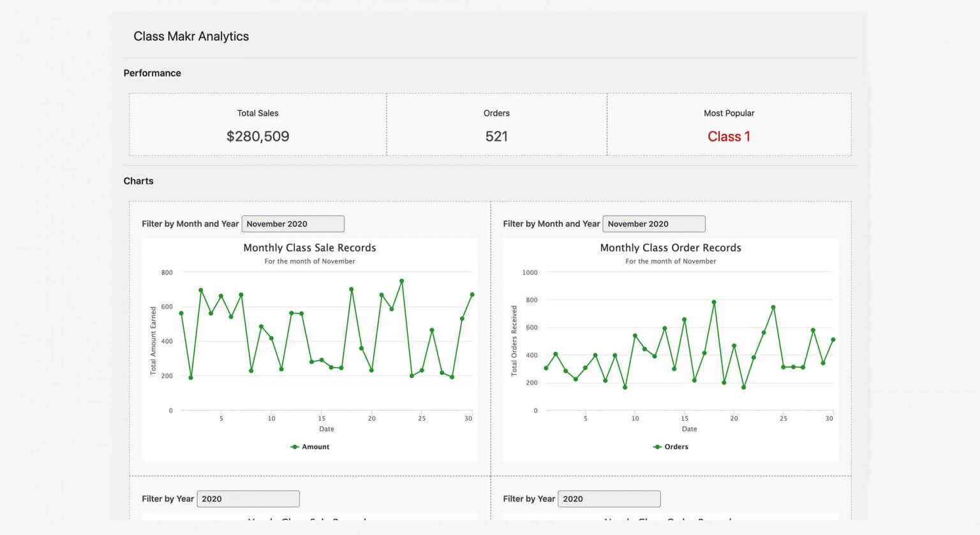This screenshot has width=980, height=535.
Task: Select the Charts section heading
Action: coord(138,181)
